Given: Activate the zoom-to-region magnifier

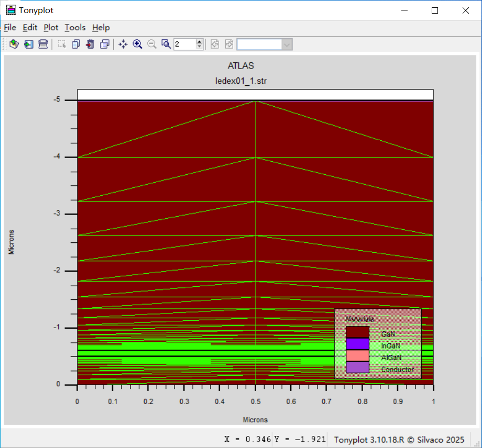Looking at the screenshot, I should 166,44.
